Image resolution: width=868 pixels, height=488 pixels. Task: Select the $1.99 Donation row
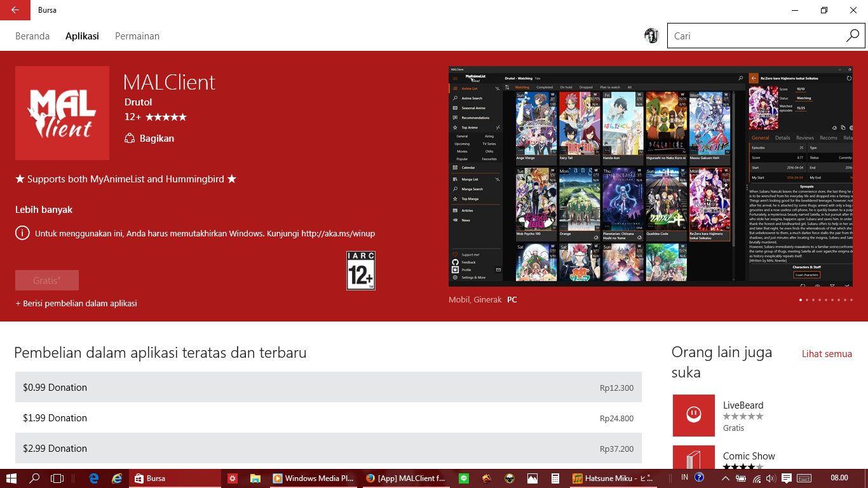tap(328, 418)
